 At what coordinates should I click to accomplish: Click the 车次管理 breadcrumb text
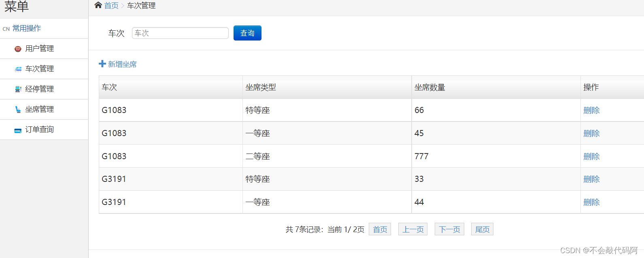[x=141, y=6]
